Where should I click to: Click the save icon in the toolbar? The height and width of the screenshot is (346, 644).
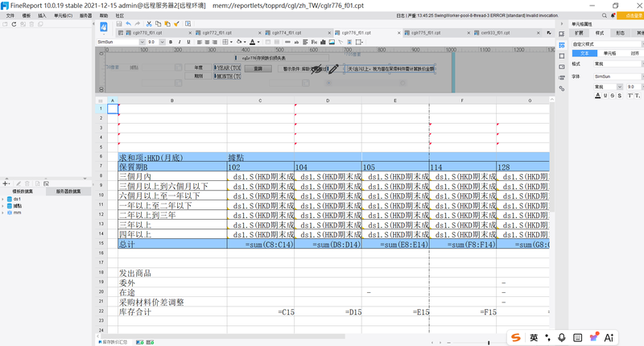(118, 24)
